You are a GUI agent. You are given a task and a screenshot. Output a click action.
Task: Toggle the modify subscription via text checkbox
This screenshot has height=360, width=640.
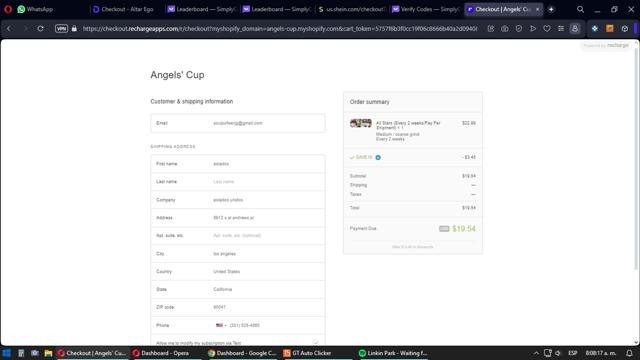pyautogui.click(x=316, y=342)
